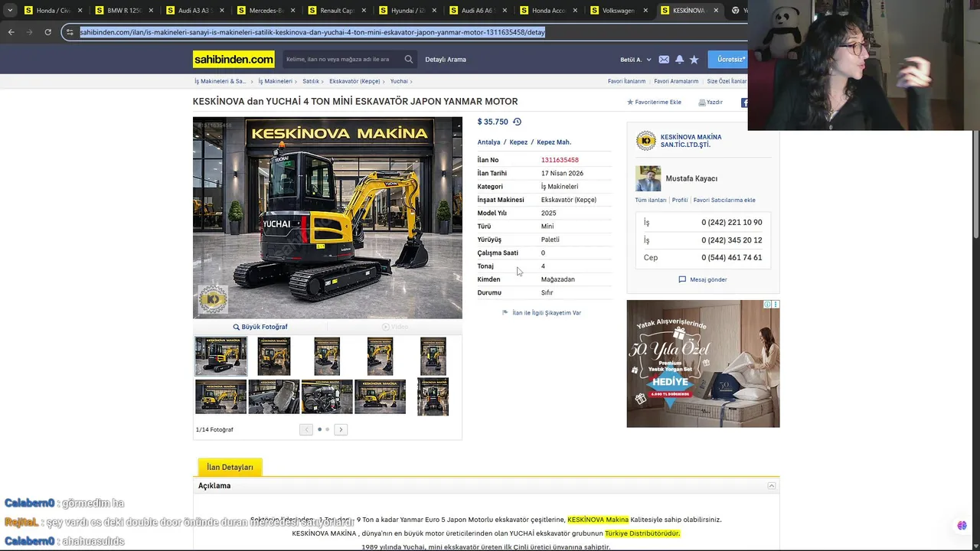Open Betül A. account dropdown

coord(635,60)
